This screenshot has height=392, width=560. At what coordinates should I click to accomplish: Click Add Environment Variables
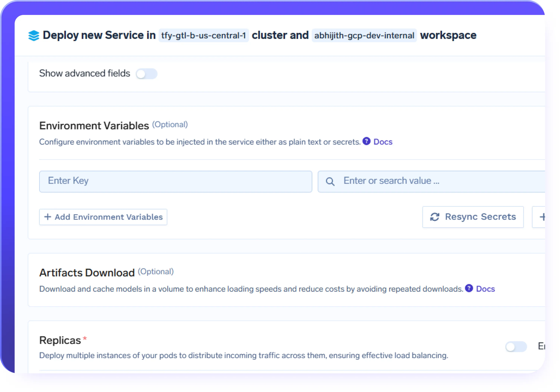pyautogui.click(x=103, y=217)
